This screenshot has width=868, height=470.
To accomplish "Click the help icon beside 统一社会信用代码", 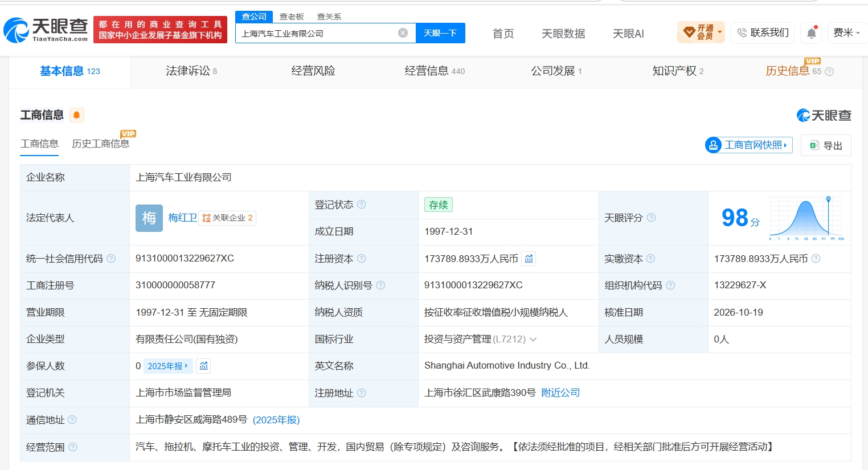I will pyautogui.click(x=111, y=259).
